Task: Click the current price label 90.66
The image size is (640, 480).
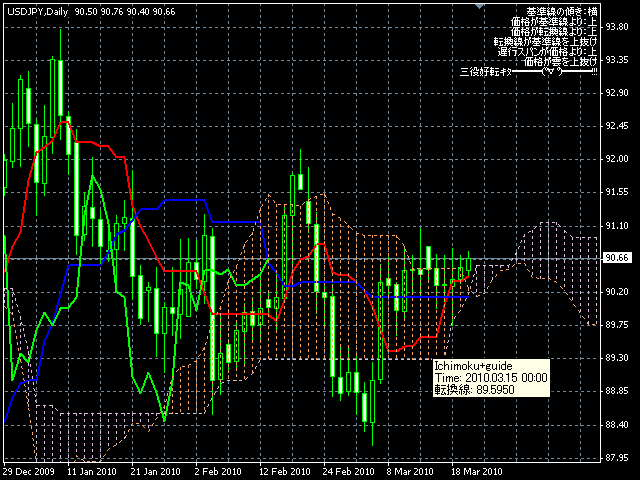Action: tap(617, 258)
